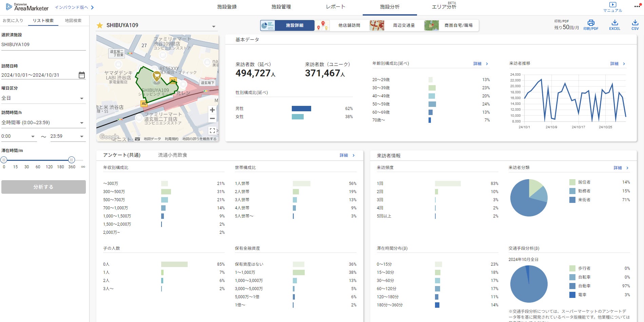
Task: Open the manual video icon
Action: [612, 5]
